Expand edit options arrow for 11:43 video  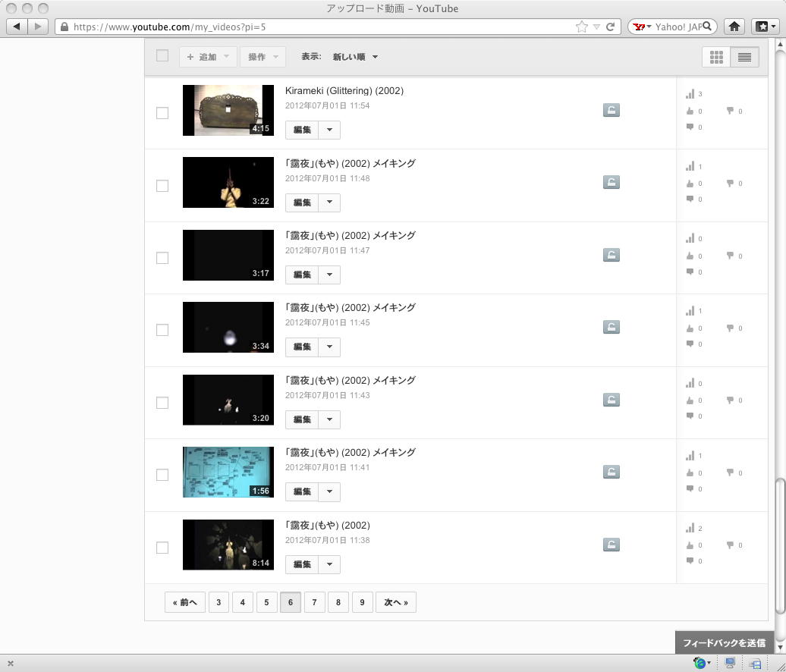[x=329, y=419]
